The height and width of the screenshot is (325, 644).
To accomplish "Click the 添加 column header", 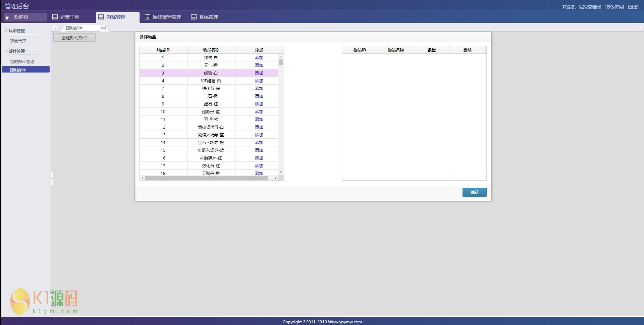I will [x=259, y=50].
